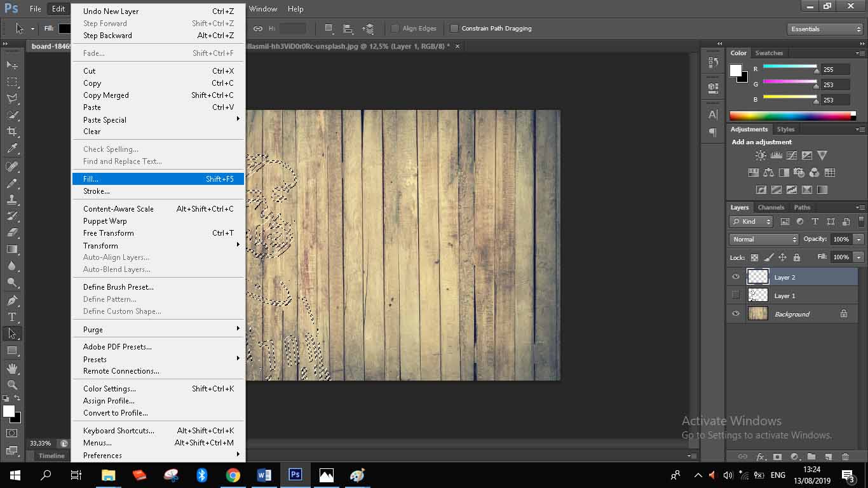Select the Crop tool
The image size is (868, 488).
pos(12,132)
